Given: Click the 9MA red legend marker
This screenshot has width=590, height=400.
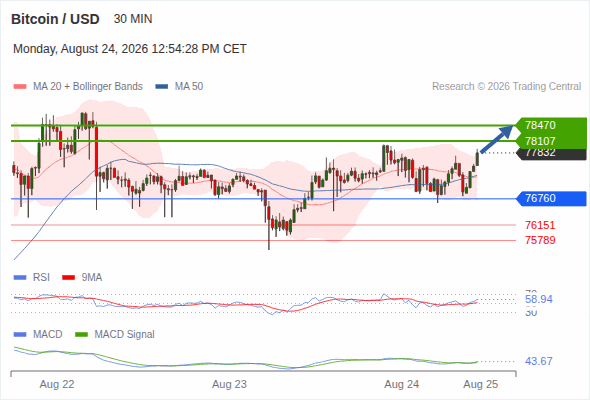Looking at the screenshot, I should [x=68, y=278].
